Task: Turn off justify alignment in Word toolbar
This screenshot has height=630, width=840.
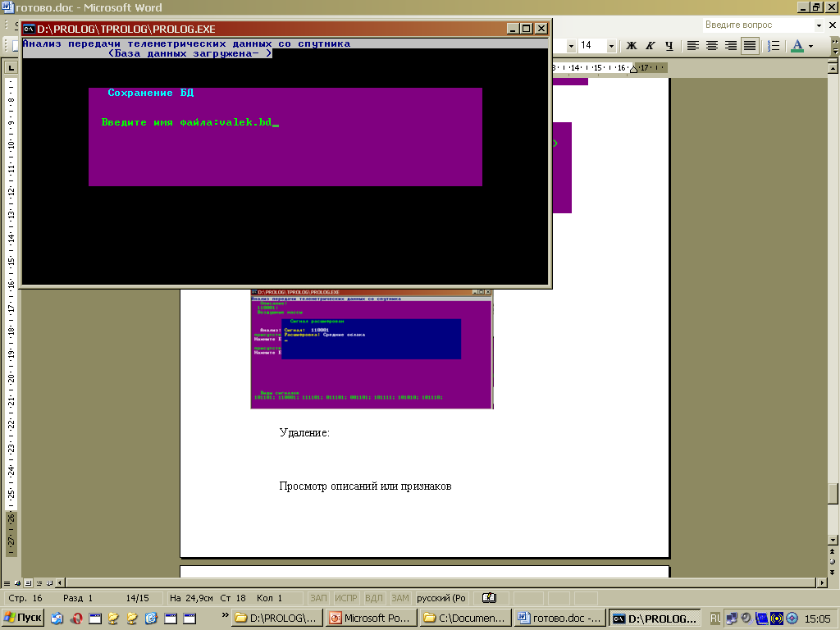Action: click(750, 46)
